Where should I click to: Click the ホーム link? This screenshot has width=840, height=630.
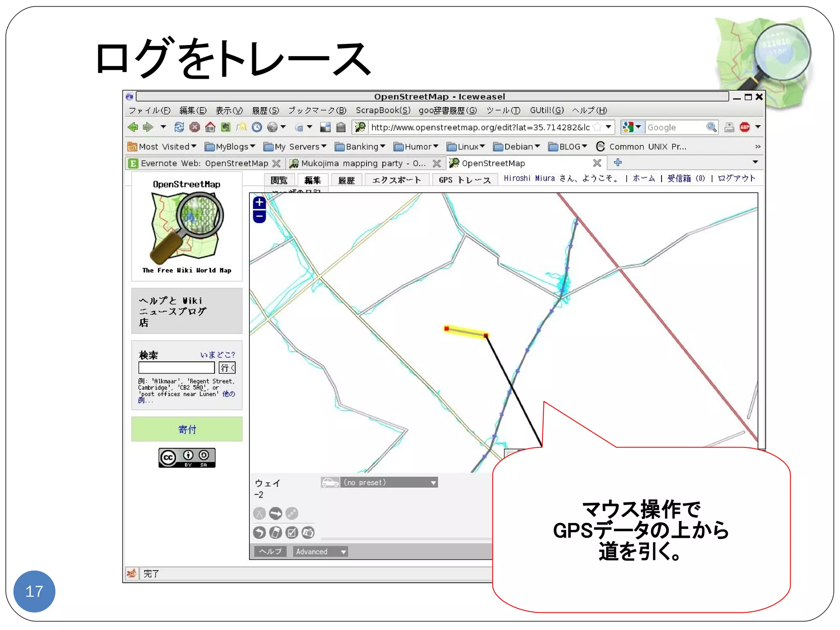(644, 178)
